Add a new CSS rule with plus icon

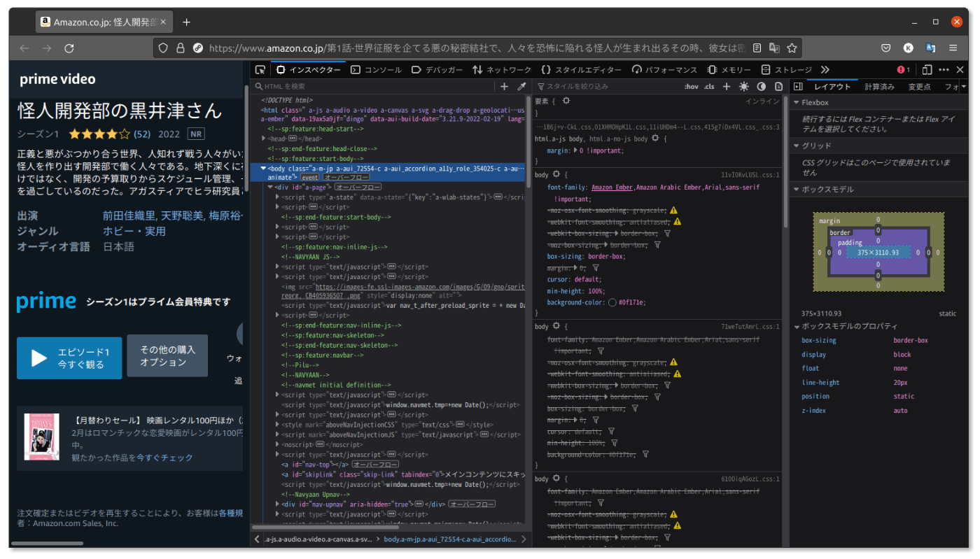click(727, 86)
